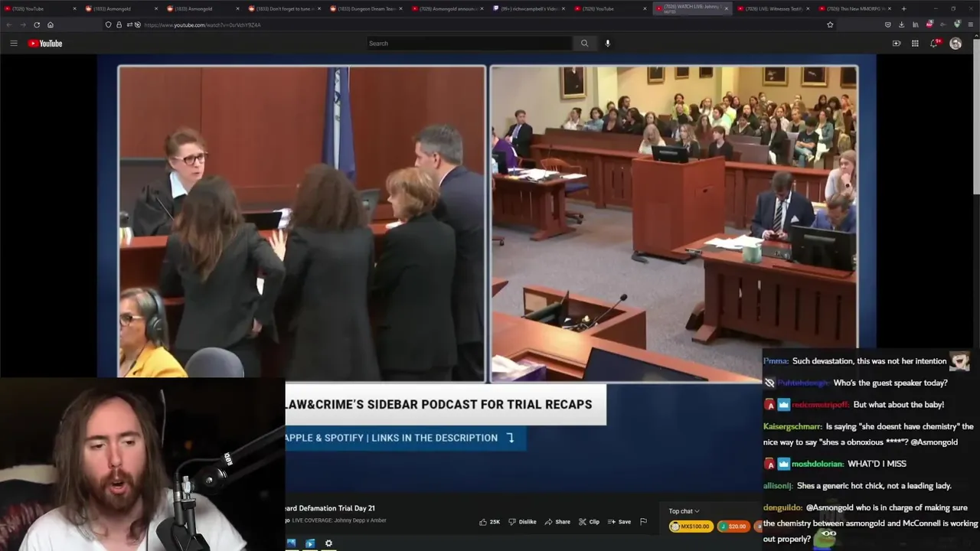This screenshot has height=551, width=980.
Task: Close the 'WATCH LIVE: Johnny' tab
Action: (726, 8)
